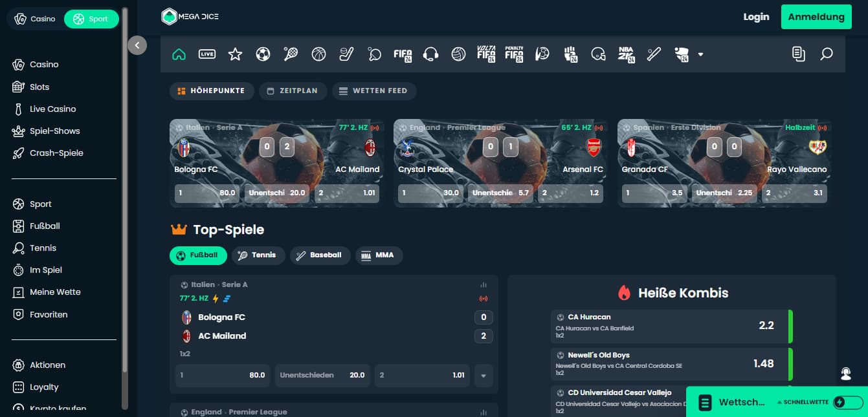Select the fist fighting game icon
Screen dimensions: 868x417
tap(570, 54)
